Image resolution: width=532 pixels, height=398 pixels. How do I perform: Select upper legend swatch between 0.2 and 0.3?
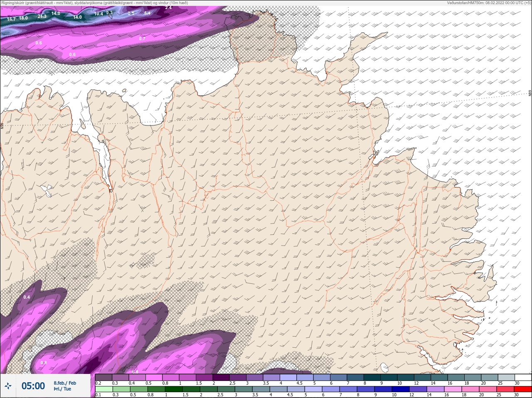pyautogui.click(x=103, y=377)
